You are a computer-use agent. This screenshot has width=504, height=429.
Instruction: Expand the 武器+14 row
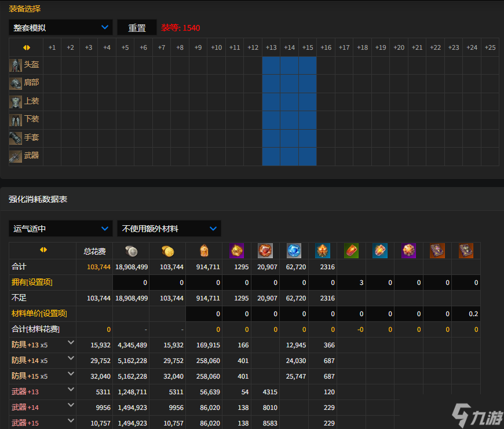(71, 405)
